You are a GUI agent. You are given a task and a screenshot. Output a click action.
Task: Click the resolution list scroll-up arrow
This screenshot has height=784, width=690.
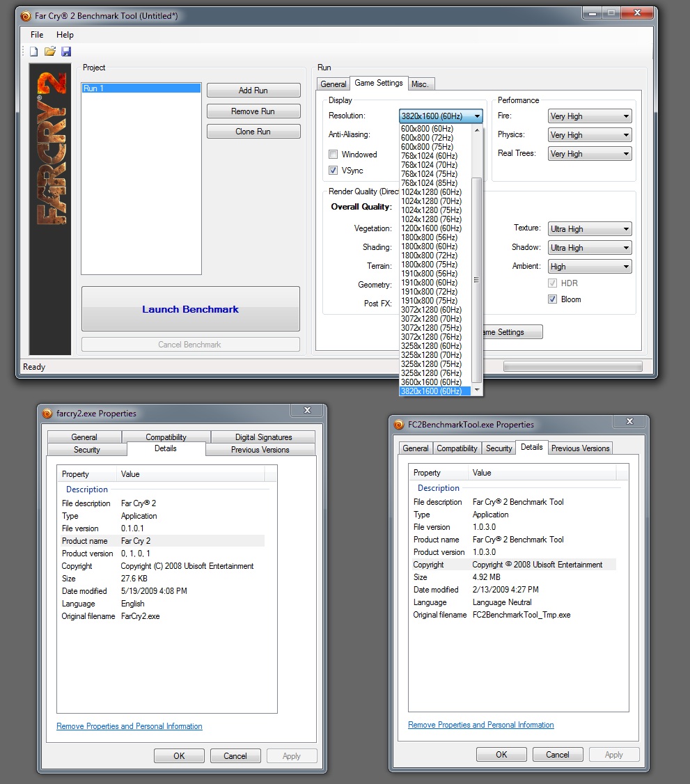point(477,130)
